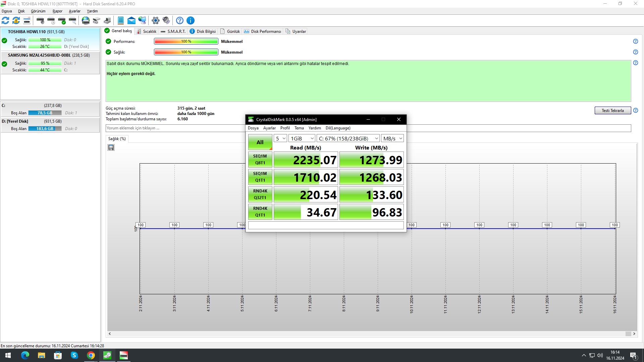Switch to the S.M.A.R.T. tab
This screenshot has width=644, height=362.
173,31
